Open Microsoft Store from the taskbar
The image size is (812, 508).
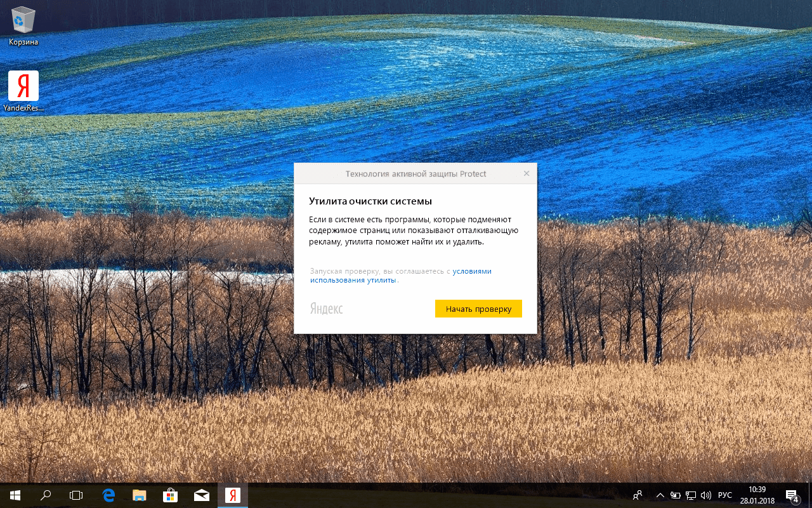(171, 495)
